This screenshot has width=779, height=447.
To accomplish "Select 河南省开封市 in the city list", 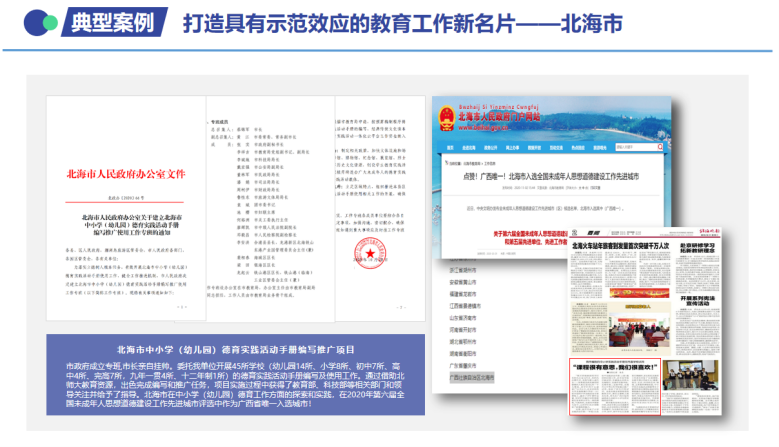I will tap(463, 330).
